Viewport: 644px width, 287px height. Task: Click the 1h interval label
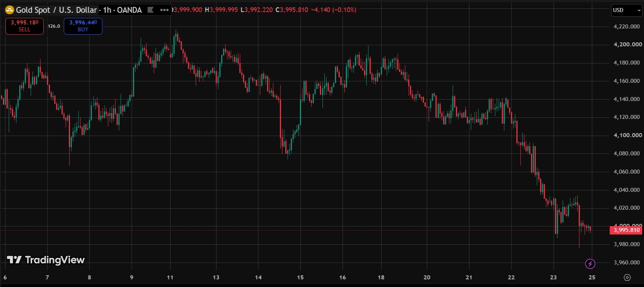tap(107, 10)
